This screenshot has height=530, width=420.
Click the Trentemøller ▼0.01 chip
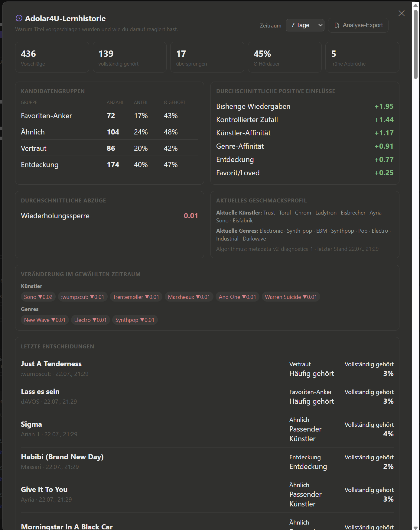(x=136, y=297)
